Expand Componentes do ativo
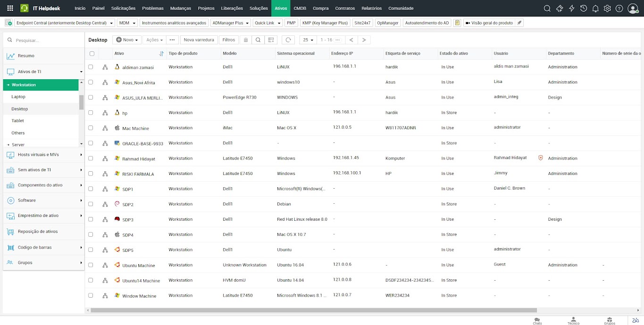Screen dimensions: 644x325 pyautogui.click(x=43, y=185)
